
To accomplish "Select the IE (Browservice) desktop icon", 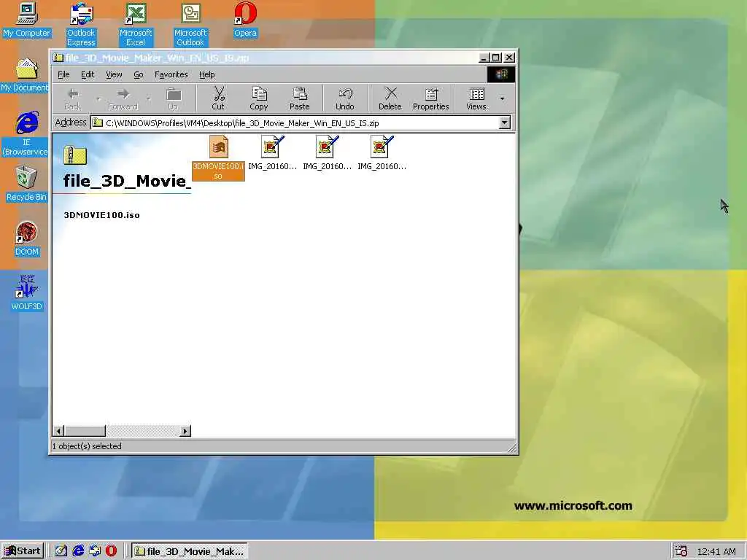I will (26, 134).
